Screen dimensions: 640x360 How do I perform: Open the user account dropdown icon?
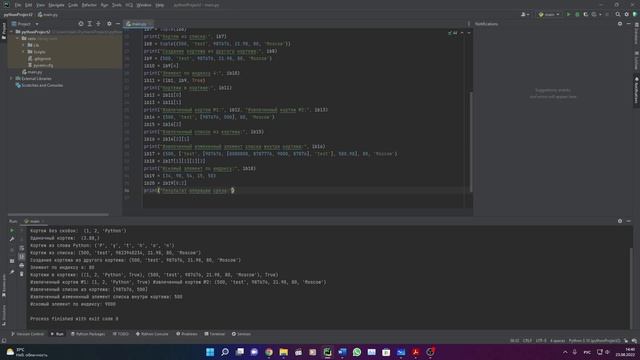(525, 14)
